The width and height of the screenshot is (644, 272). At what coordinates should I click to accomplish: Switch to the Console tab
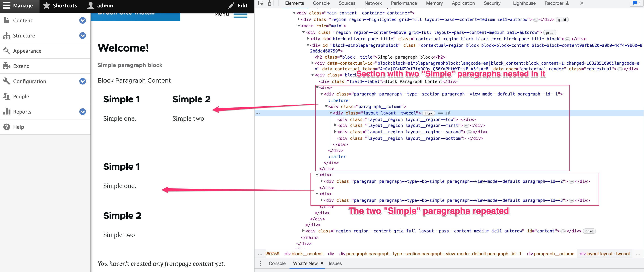tap(321, 3)
